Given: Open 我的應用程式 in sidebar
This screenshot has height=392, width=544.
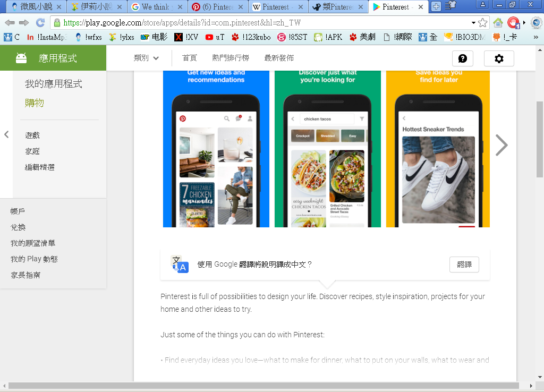Looking at the screenshot, I should pos(54,83).
